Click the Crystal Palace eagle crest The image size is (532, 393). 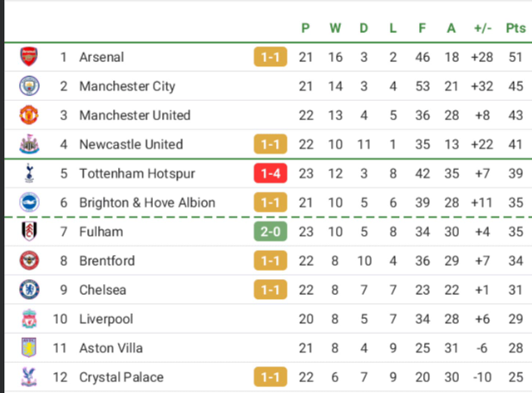click(28, 377)
